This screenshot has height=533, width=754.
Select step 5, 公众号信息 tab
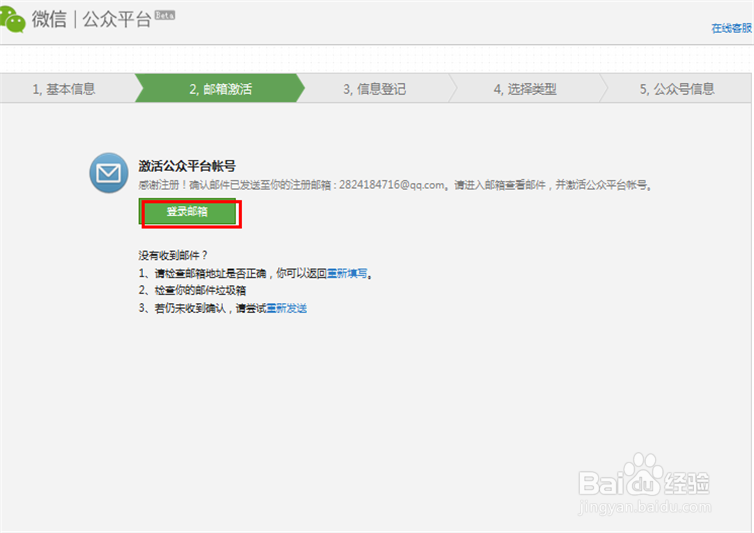point(677,89)
